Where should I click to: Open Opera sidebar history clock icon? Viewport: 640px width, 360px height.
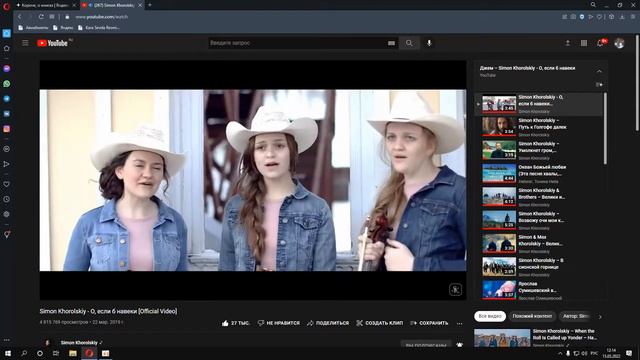tap(7, 199)
